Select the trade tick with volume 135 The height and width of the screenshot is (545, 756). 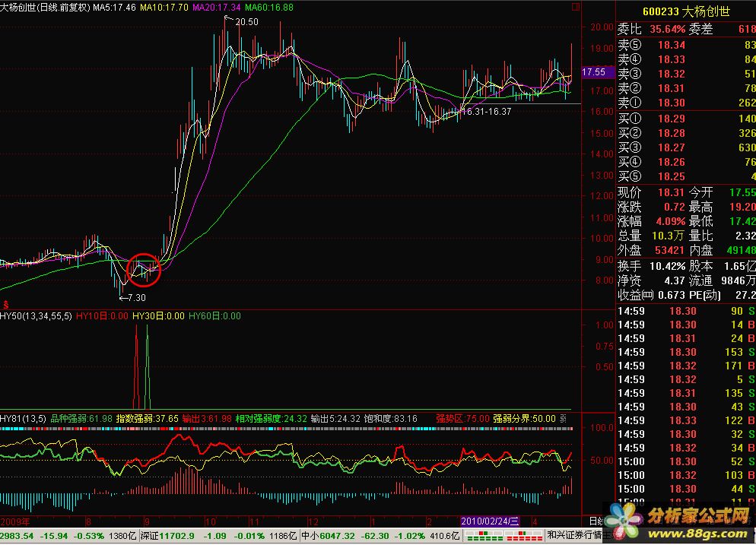point(687,394)
